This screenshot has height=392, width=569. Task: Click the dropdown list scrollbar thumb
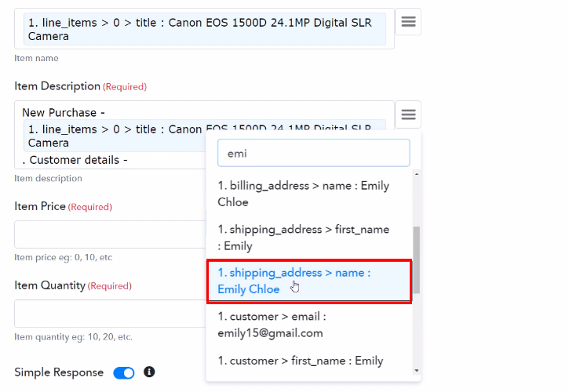[x=417, y=260]
